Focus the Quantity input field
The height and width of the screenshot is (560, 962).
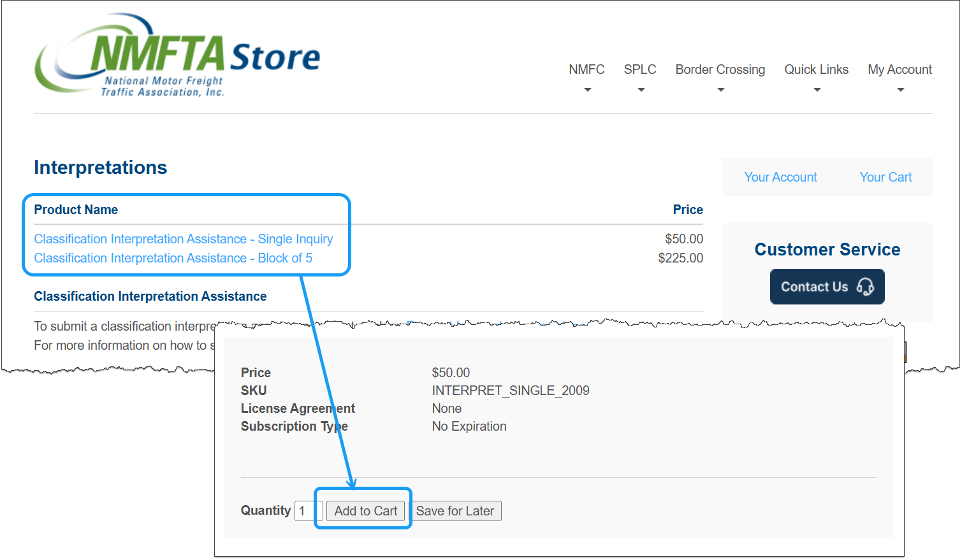[x=309, y=511]
